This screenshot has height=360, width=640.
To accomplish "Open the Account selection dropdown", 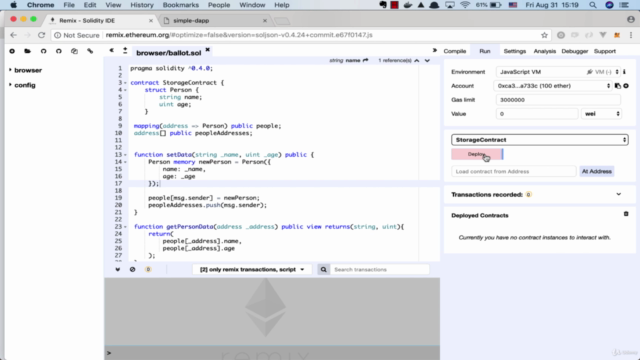I will [553, 86].
